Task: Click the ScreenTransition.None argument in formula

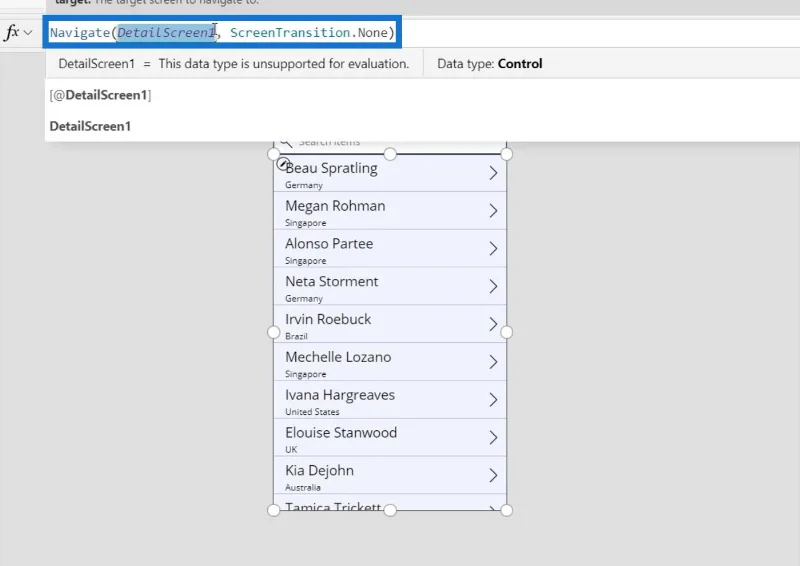Action: pos(309,33)
